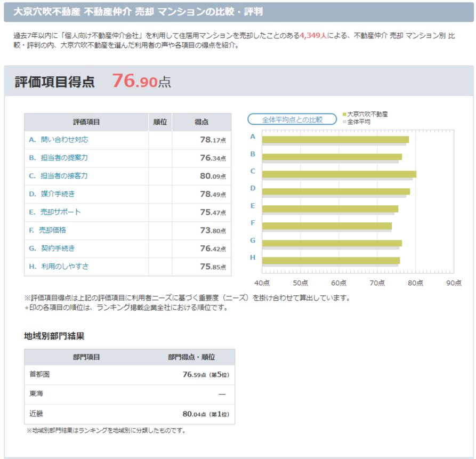Click the chart axis label D
The height and width of the screenshot is (459, 476).
pos(253,188)
